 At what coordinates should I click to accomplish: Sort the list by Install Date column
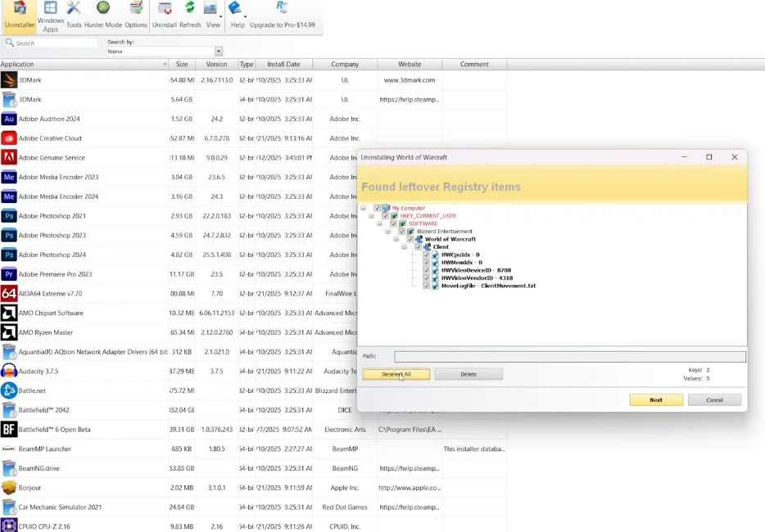click(283, 64)
